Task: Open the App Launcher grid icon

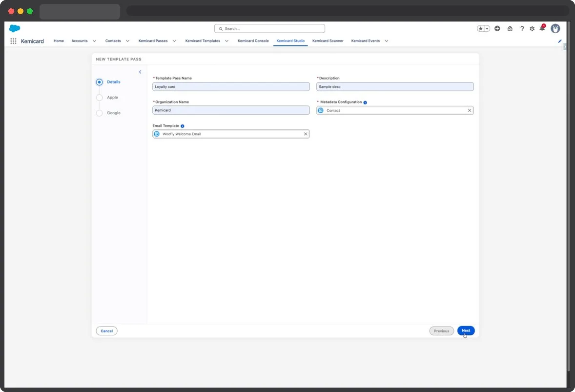Action: click(13, 41)
